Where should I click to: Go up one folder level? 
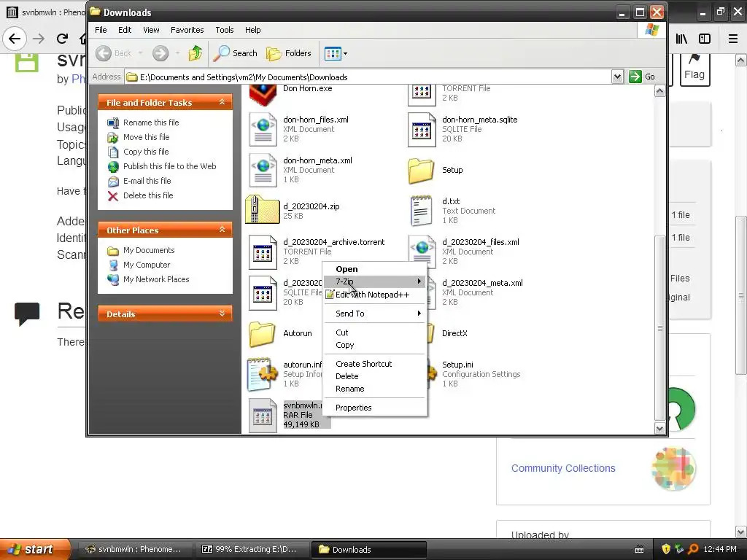pos(196,53)
